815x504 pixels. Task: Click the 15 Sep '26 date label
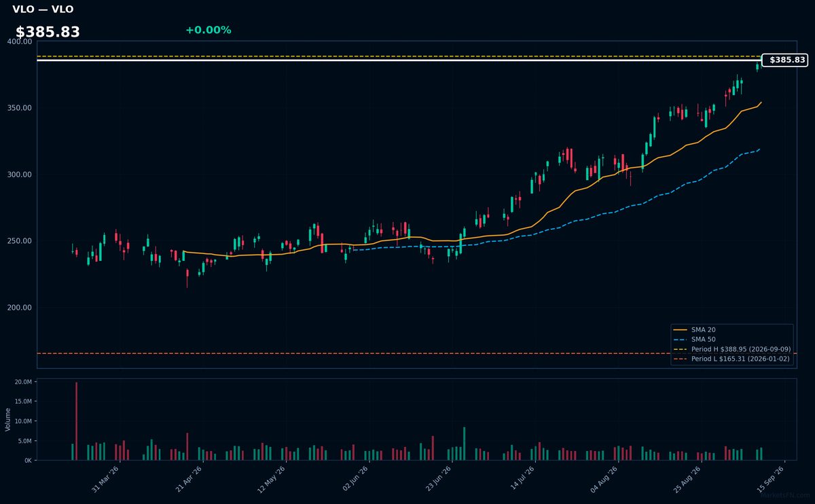(771, 480)
